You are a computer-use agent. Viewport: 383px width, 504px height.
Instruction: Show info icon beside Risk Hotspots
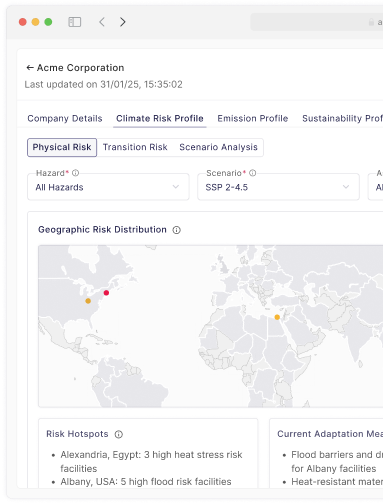(119, 434)
